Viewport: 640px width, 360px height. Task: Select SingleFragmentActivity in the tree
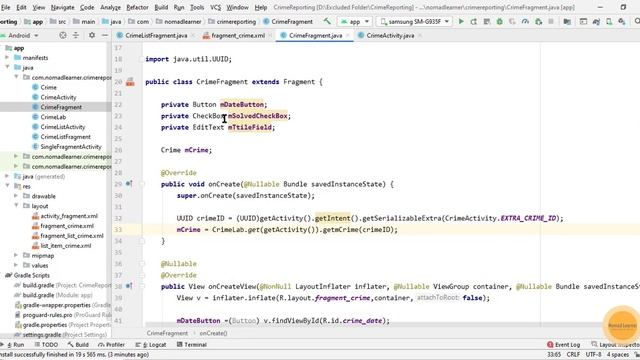coord(71,147)
